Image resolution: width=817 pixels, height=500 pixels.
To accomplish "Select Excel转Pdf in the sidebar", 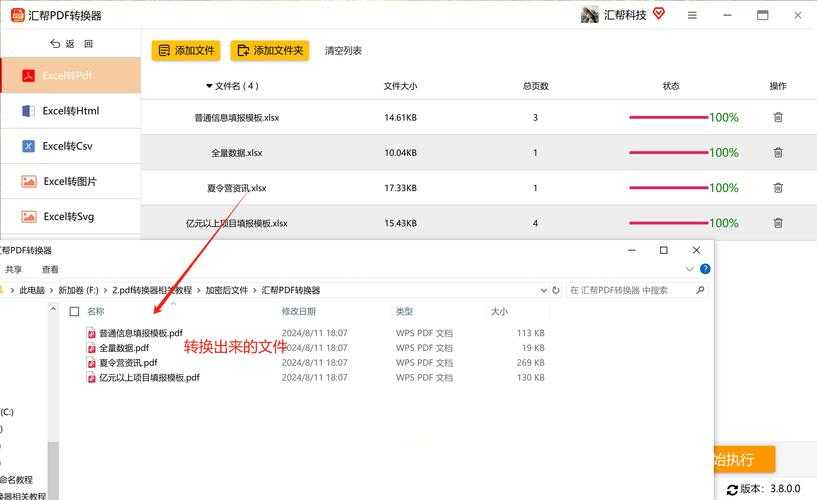I will click(x=71, y=76).
